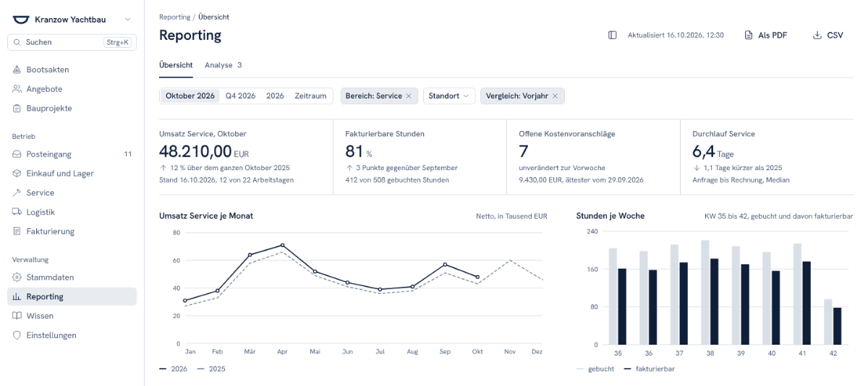Click the Posteingang inbox icon
Image resolution: width=868 pixels, height=386 pixels.
pyautogui.click(x=17, y=154)
